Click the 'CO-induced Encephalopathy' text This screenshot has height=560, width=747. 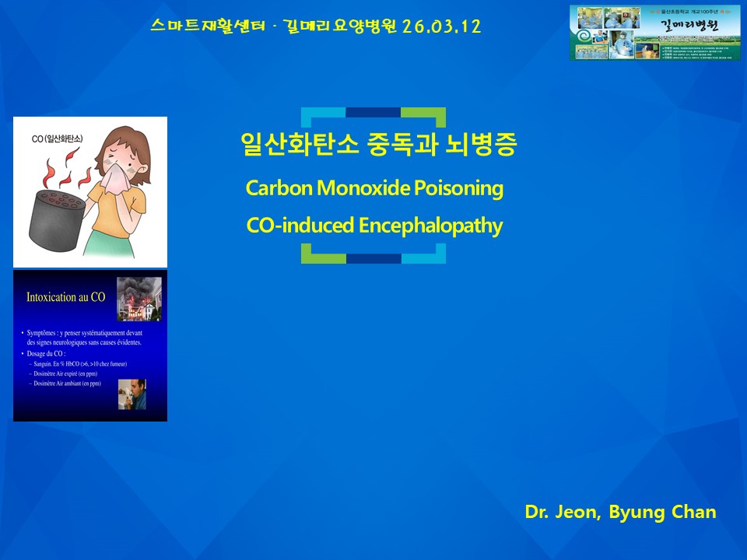tap(374, 226)
